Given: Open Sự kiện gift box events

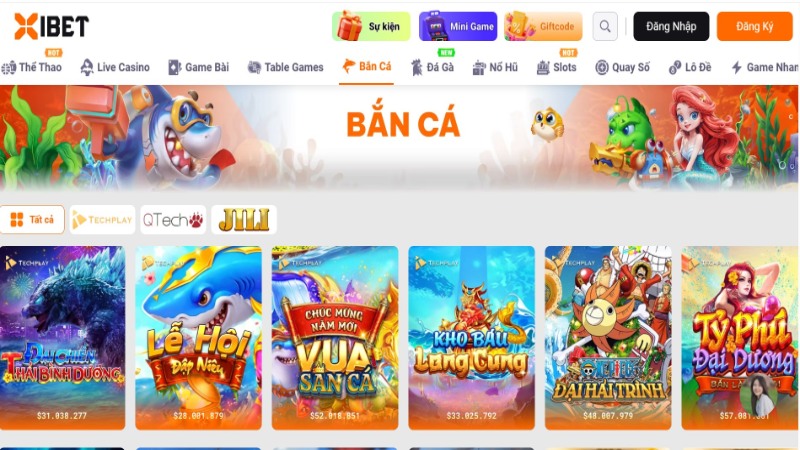Looking at the screenshot, I should [x=371, y=26].
